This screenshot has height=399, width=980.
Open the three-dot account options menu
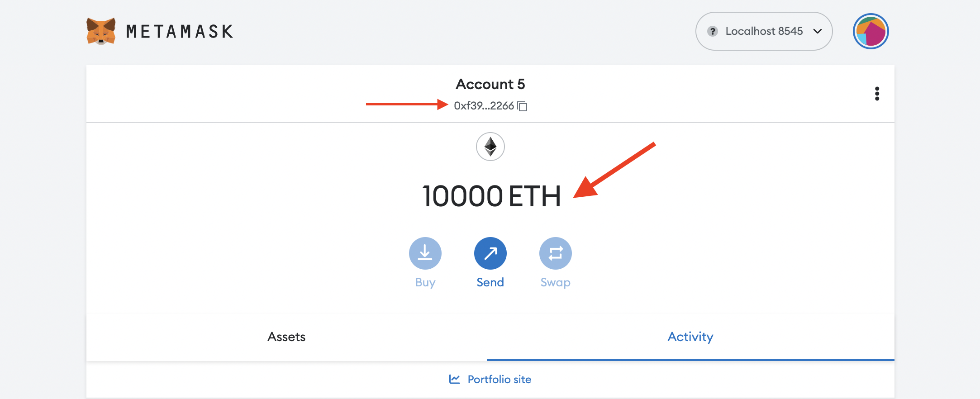click(x=877, y=94)
